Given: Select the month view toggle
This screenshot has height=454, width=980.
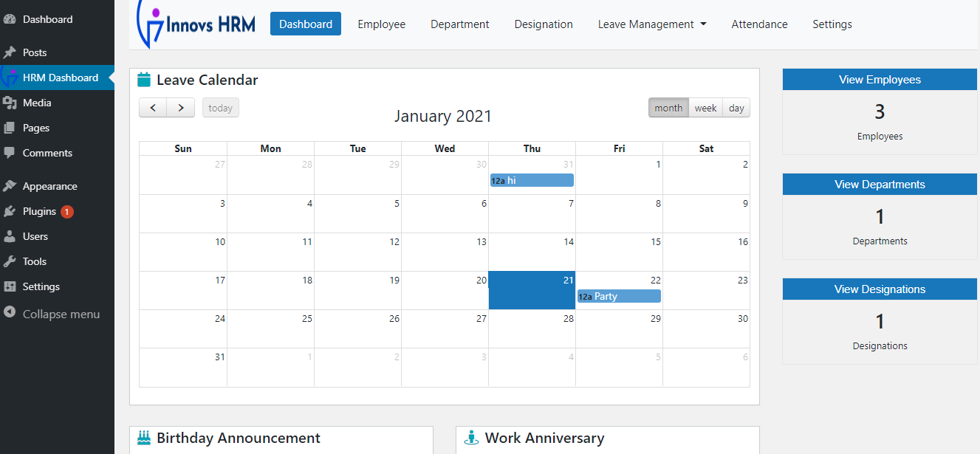Looking at the screenshot, I should 668,108.
